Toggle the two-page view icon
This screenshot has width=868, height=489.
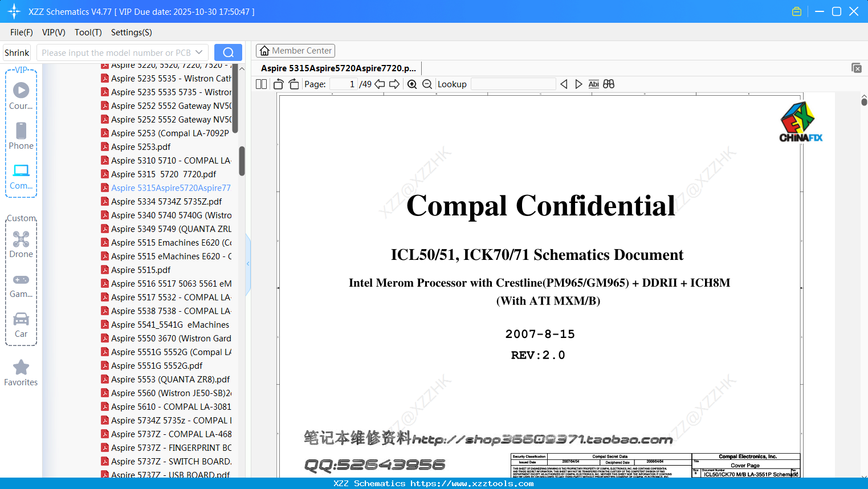pos(262,84)
